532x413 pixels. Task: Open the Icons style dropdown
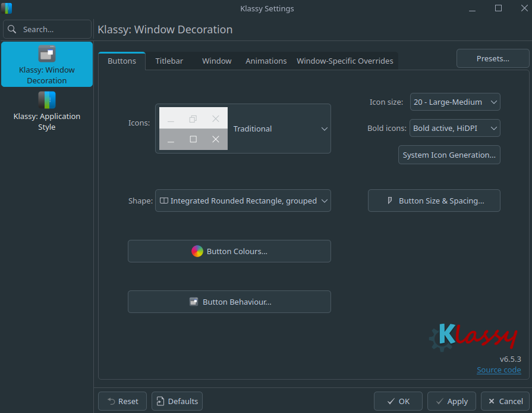pyautogui.click(x=243, y=129)
